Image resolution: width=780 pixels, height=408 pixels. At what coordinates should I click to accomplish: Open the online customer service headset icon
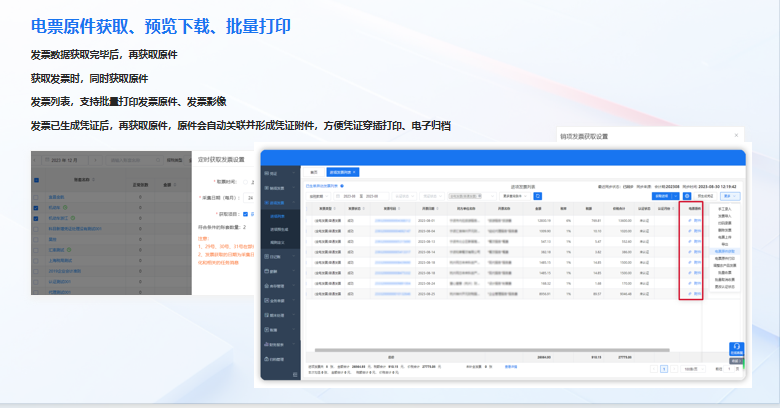coord(736,346)
